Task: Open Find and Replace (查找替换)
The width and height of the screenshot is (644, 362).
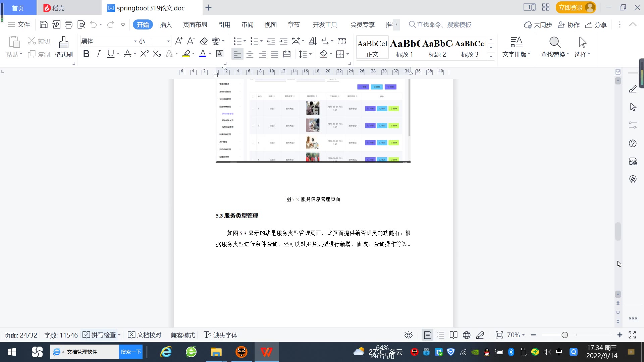Action: (x=554, y=47)
